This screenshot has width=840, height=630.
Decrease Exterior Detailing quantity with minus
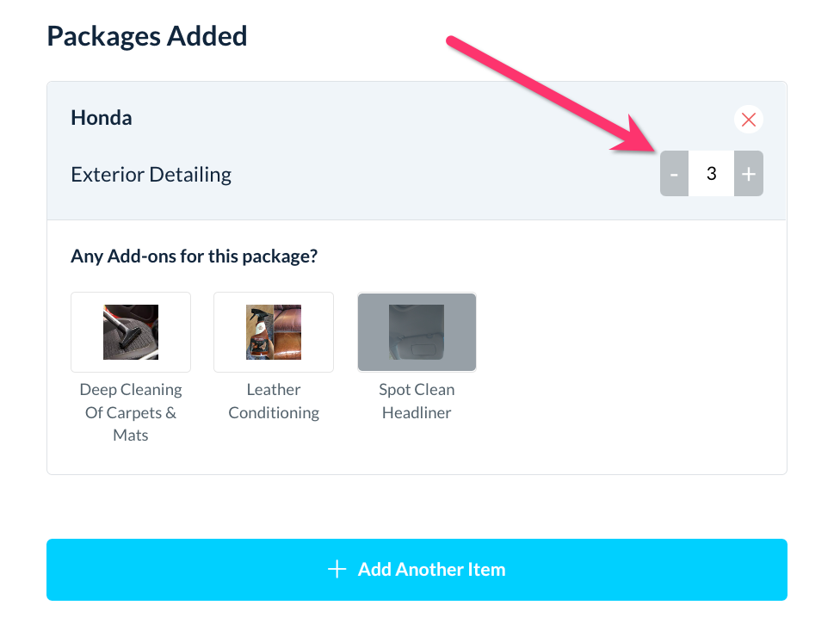point(674,174)
